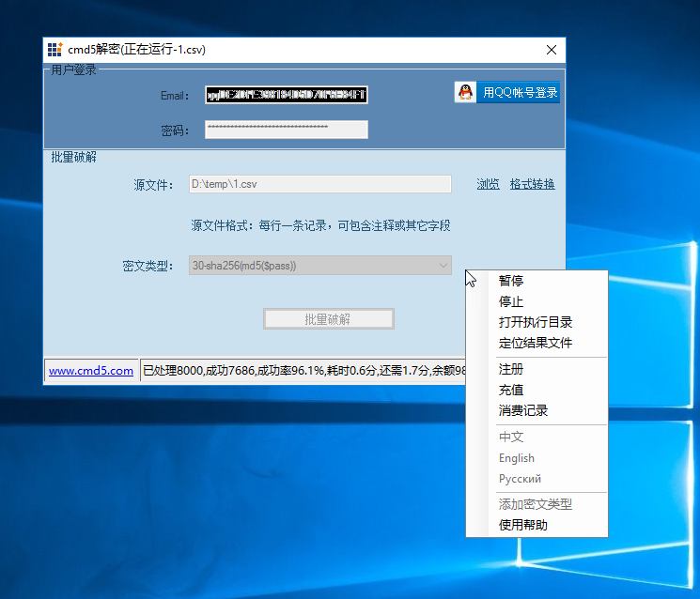Focus the 密码 password field
Screen dimensions: 700x599
click(x=287, y=130)
